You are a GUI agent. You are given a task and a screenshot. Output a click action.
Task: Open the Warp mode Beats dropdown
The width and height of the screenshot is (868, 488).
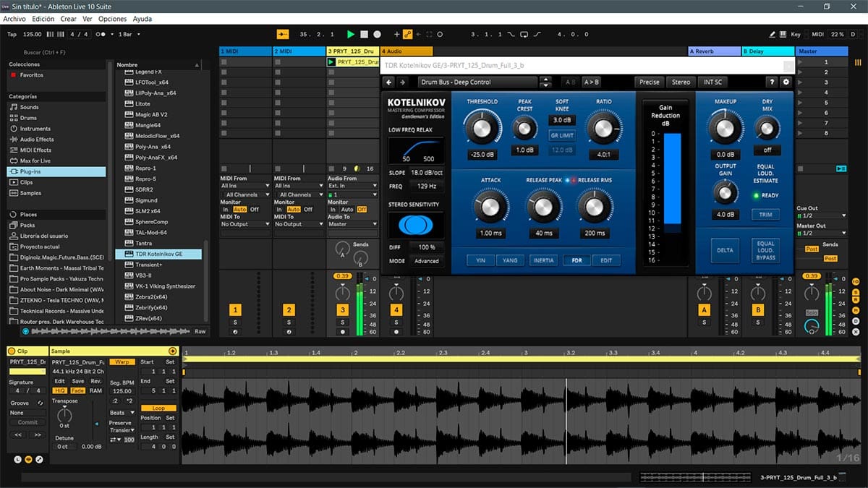coord(122,413)
